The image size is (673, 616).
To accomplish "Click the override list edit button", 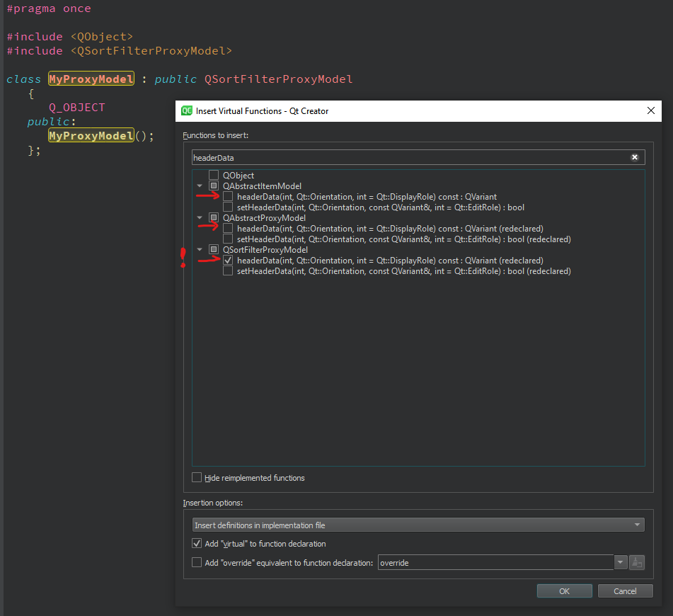I will pos(636,562).
